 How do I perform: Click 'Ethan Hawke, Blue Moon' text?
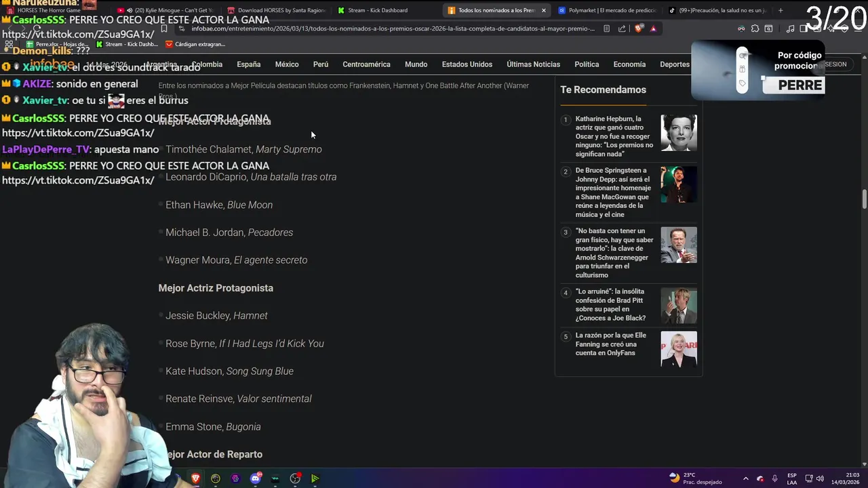pyautogui.click(x=219, y=205)
